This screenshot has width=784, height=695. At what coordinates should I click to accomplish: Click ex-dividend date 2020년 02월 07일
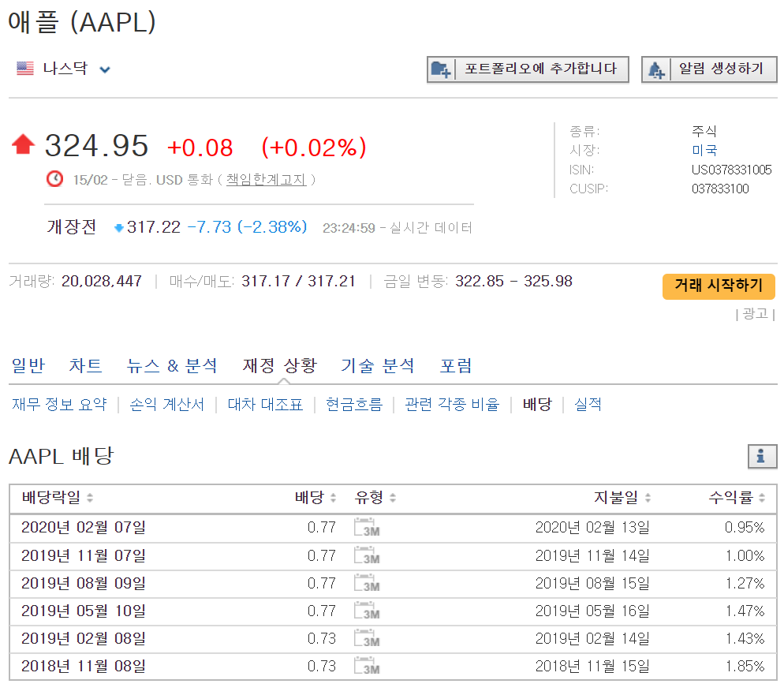pos(84,528)
